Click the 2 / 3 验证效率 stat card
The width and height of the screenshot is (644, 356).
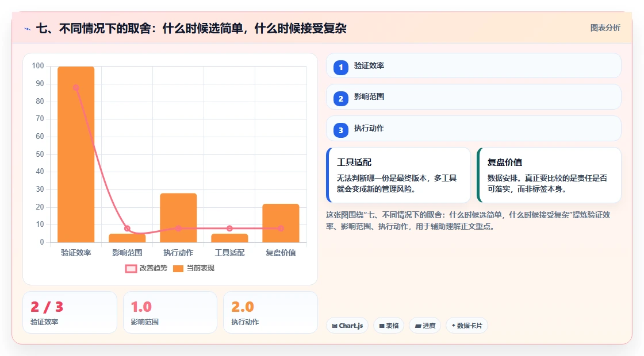click(70, 312)
